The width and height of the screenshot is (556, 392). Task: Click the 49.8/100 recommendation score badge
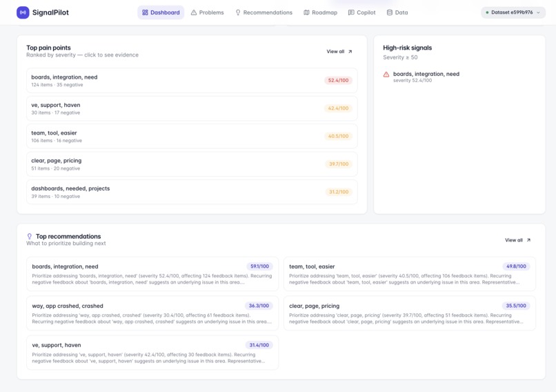(516, 266)
